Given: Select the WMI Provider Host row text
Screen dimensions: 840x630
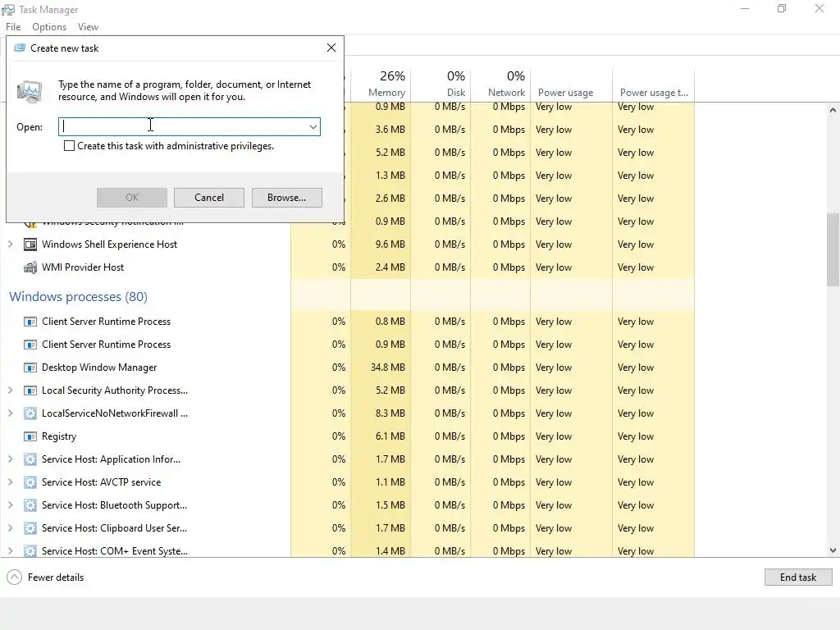Looking at the screenshot, I should pyautogui.click(x=83, y=267).
